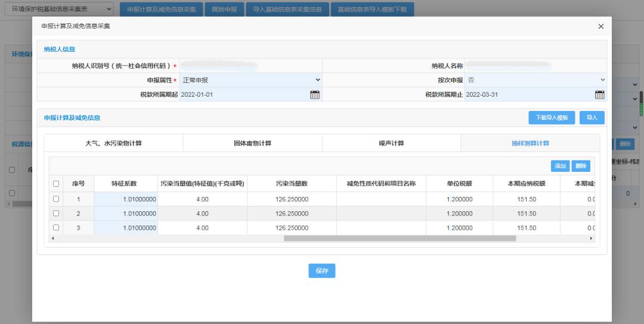Screen dimensions: 644x324
Task: Toggle the select-all checkbox in table header
Action: click(x=56, y=184)
